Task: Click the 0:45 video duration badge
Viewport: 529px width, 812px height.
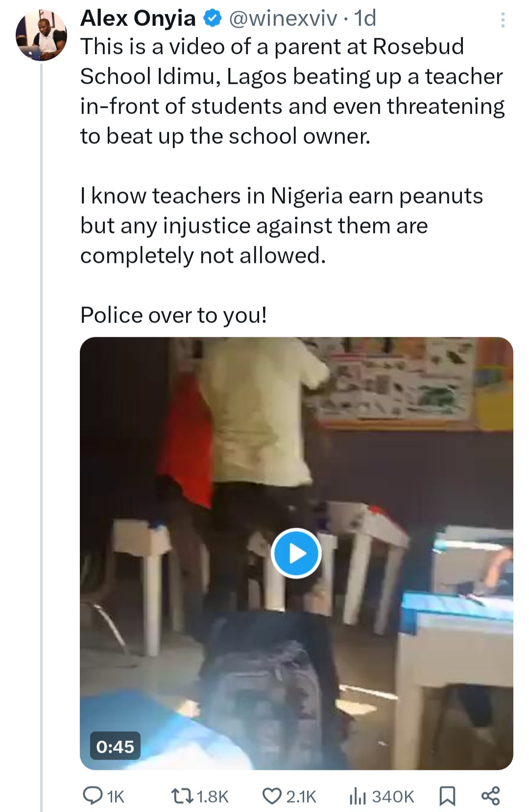Action: coord(115,746)
